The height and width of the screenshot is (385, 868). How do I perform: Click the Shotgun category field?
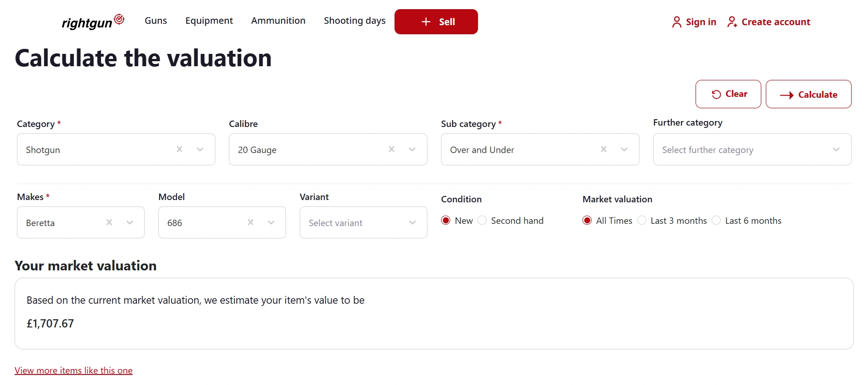click(x=116, y=149)
